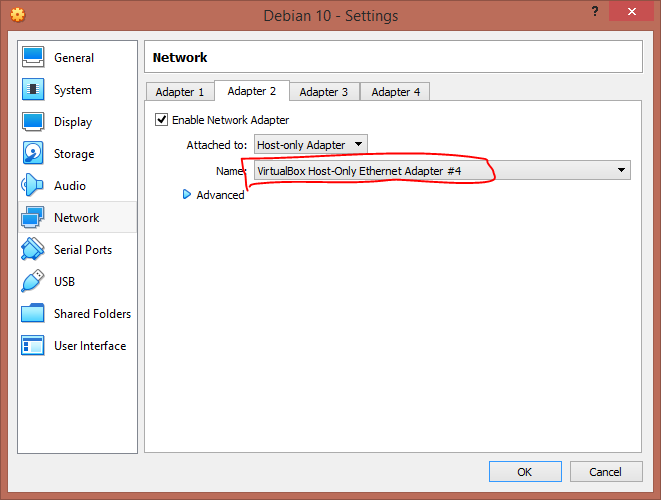The width and height of the screenshot is (661, 500).
Task: Click the Advanced label text
Action: click(220, 195)
